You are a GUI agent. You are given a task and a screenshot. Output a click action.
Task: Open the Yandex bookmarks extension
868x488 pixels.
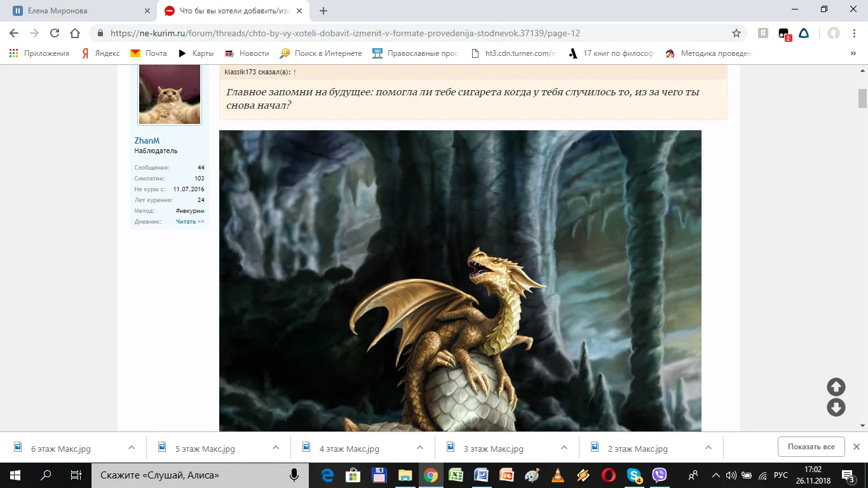click(763, 33)
